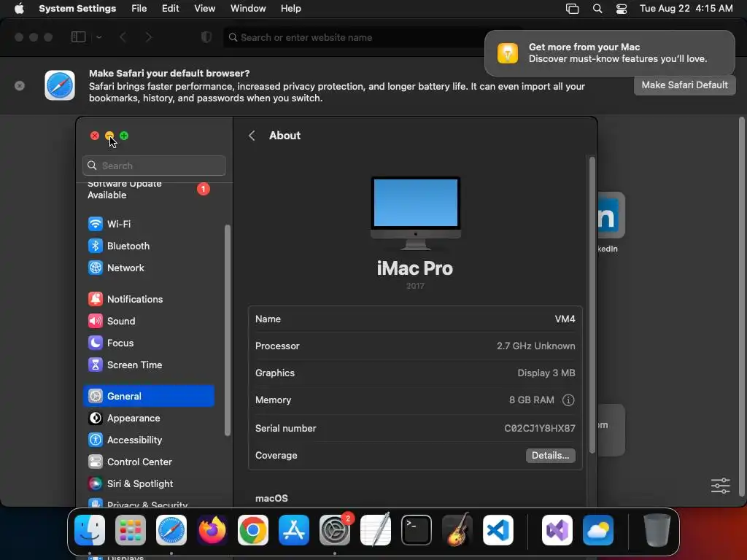This screenshot has height=560, width=747.
Task: Go back from the About page
Action: click(252, 136)
